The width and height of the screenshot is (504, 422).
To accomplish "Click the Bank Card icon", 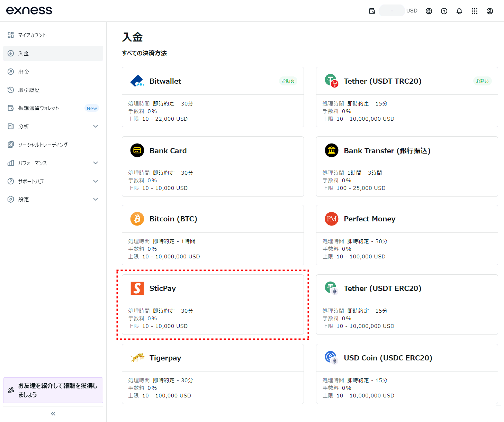I will point(137,150).
